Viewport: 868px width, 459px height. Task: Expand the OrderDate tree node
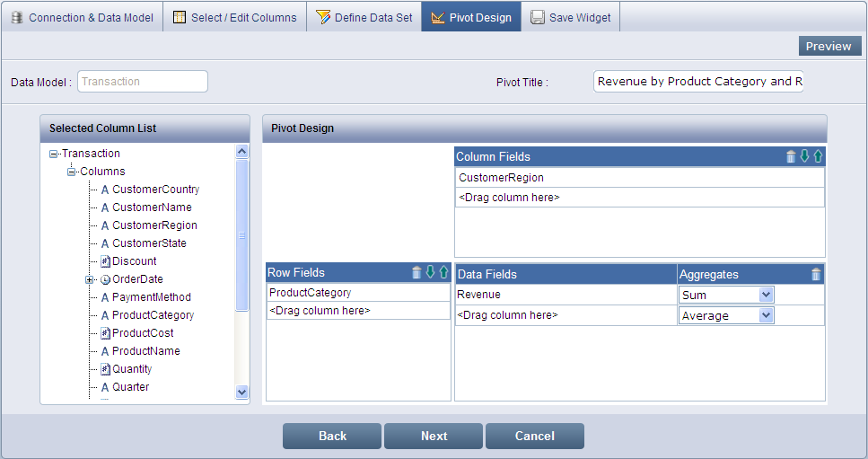click(90, 279)
